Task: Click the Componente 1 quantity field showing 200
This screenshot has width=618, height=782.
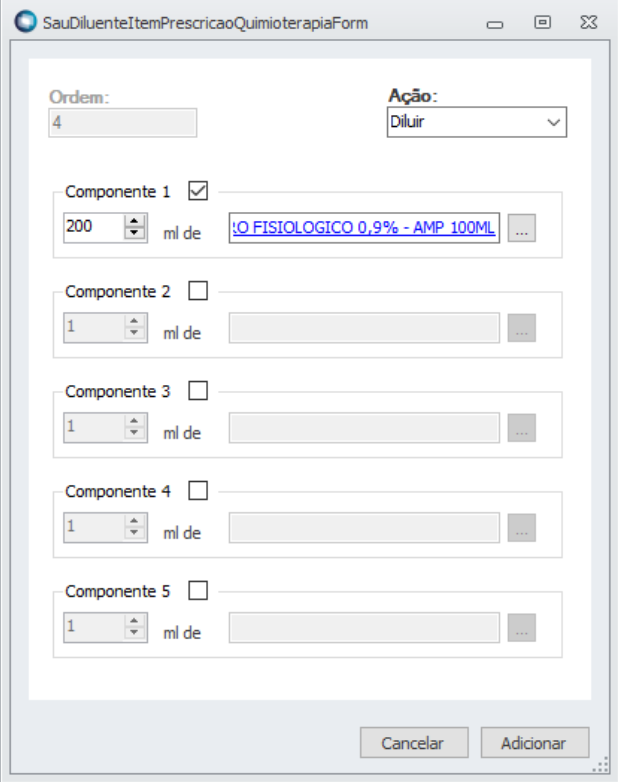Action: point(94,228)
